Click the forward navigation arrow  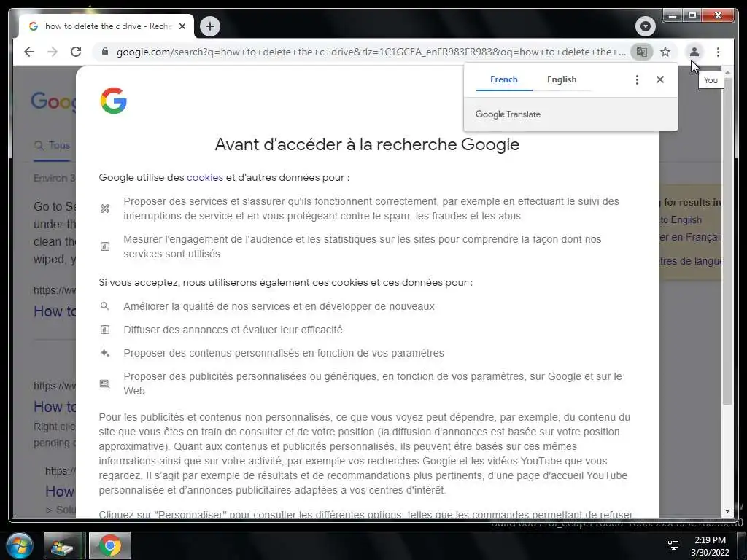[53, 52]
